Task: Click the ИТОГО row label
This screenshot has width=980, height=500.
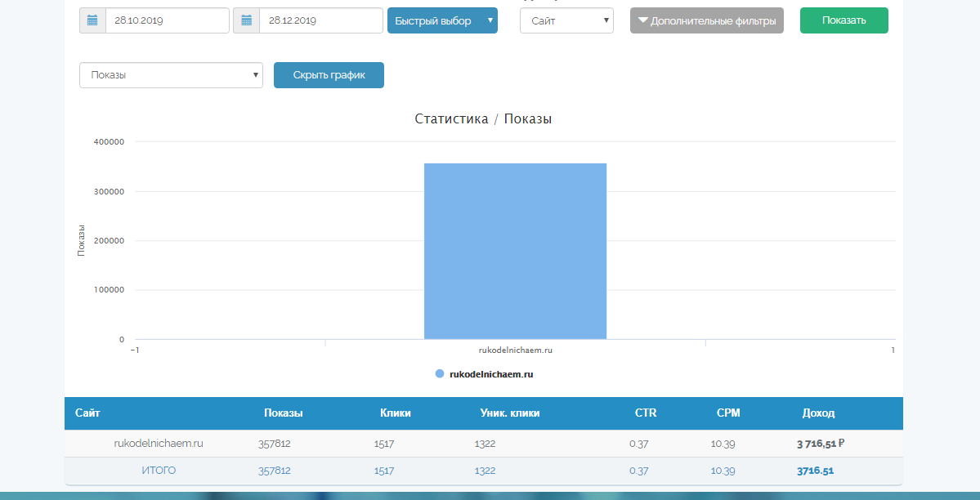Action: click(159, 471)
